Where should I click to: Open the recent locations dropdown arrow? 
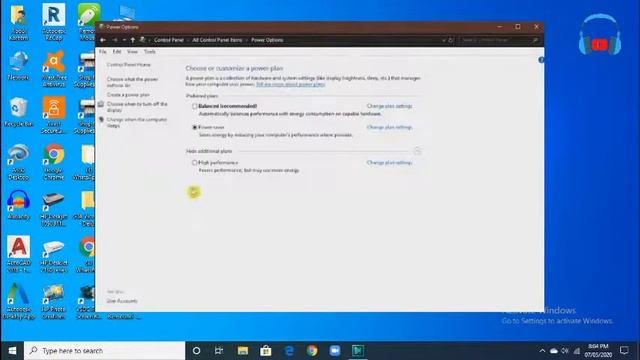point(124,40)
